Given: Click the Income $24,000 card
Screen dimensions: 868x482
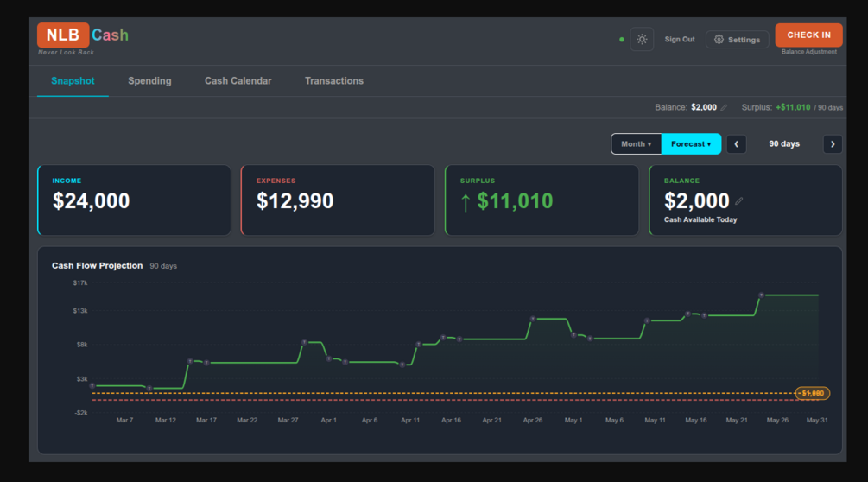Looking at the screenshot, I should [x=134, y=200].
